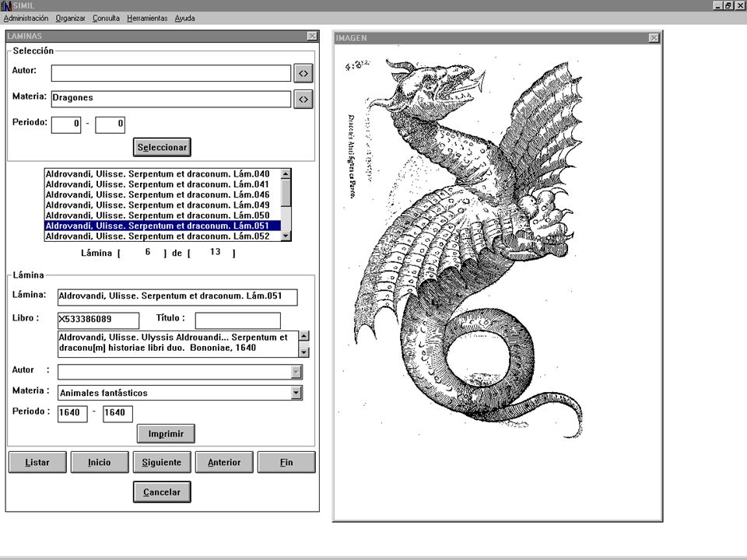The height and width of the screenshot is (560, 747).
Task: Click the list scrollbar up arrow
Action: (x=286, y=173)
